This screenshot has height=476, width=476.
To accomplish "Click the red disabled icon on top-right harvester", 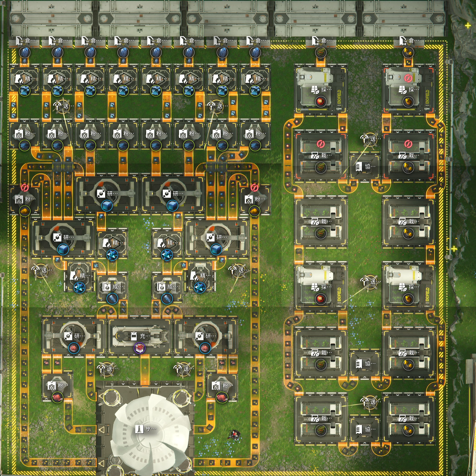I will (x=408, y=78).
